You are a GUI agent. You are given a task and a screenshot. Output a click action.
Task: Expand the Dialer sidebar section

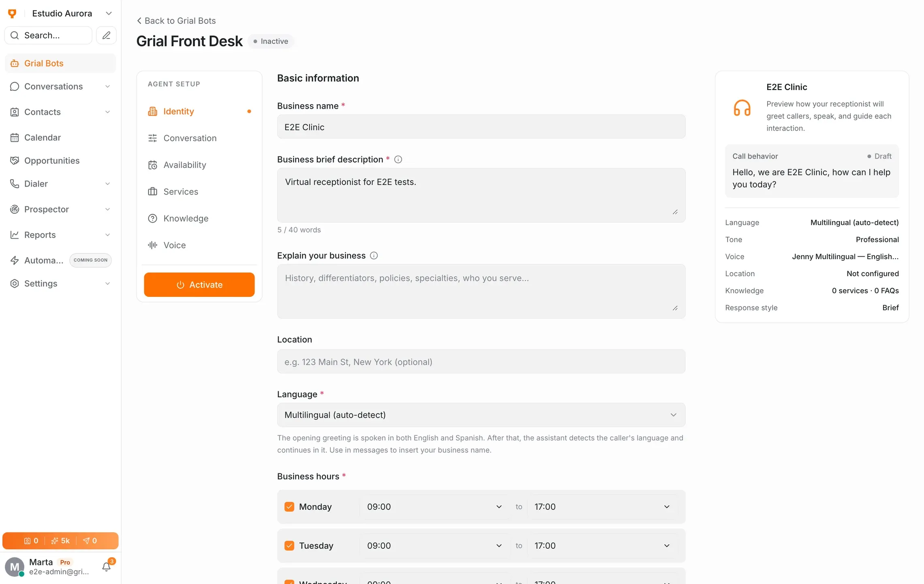tap(107, 184)
